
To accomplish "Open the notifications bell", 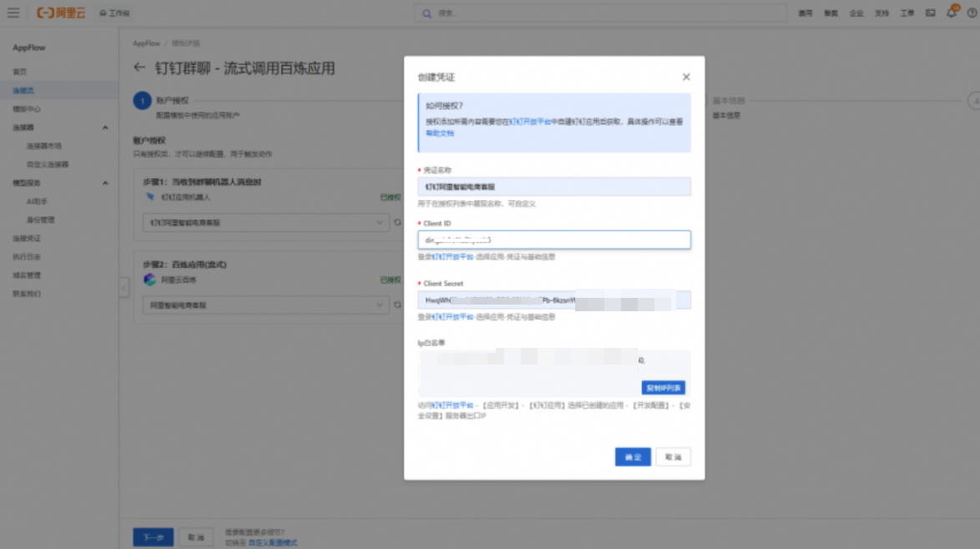I will pos(952,13).
